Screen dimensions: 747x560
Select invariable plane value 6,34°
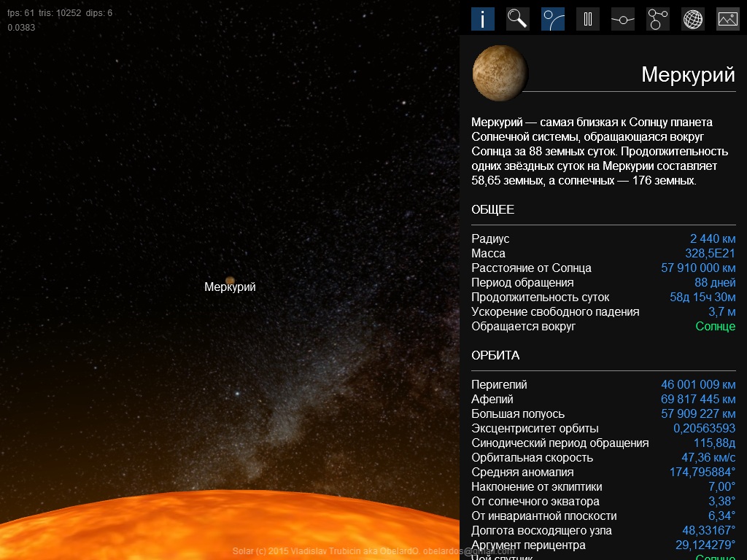click(721, 516)
